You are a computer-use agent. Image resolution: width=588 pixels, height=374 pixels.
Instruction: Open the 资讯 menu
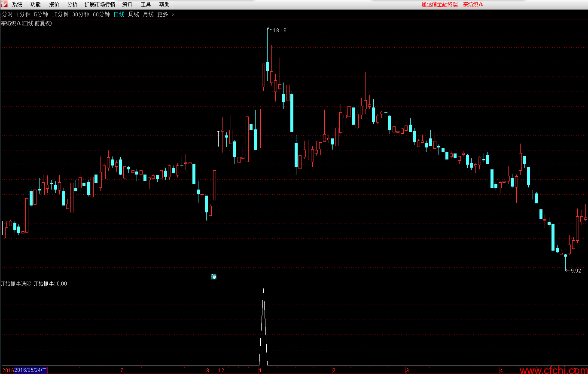127,5
